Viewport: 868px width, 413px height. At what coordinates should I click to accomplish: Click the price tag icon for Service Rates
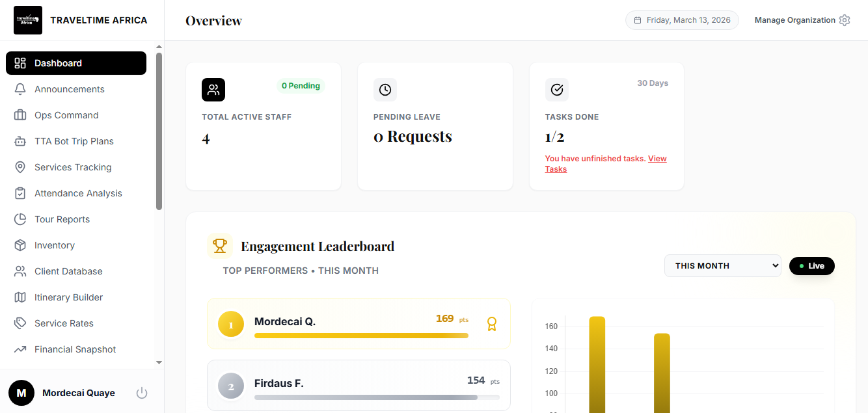click(x=20, y=323)
